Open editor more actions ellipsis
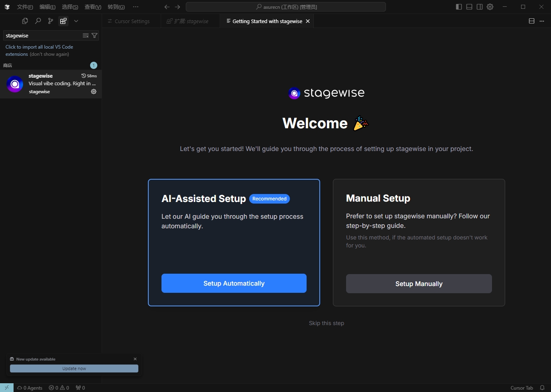Screen dimensions: 551x392 click(542, 21)
